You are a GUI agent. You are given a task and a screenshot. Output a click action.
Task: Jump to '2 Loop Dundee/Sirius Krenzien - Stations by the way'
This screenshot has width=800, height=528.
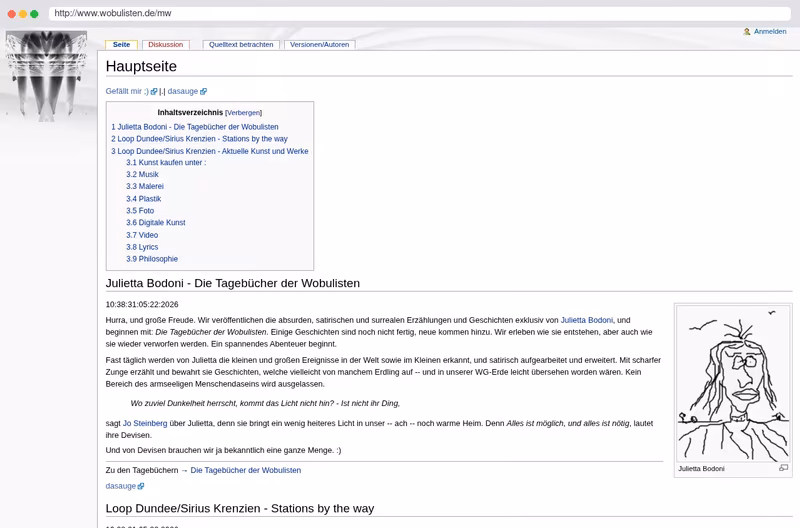click(x=199, y=139)
